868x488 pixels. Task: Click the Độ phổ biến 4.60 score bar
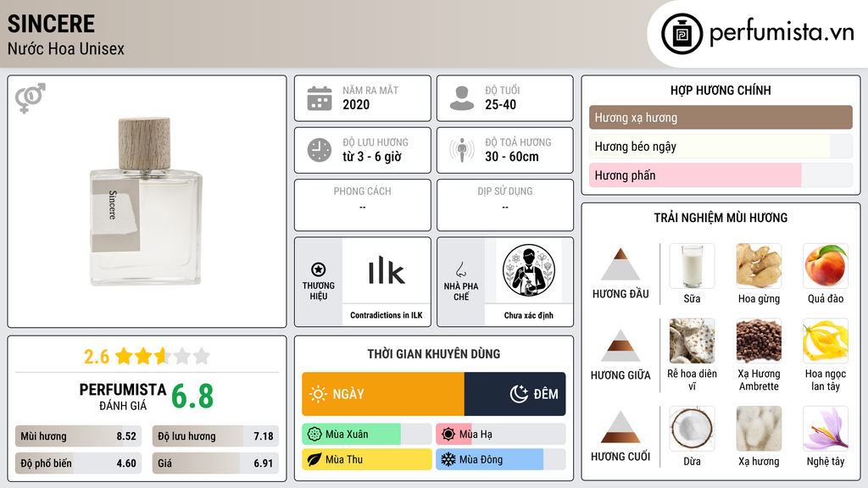(x=79, y=463)
